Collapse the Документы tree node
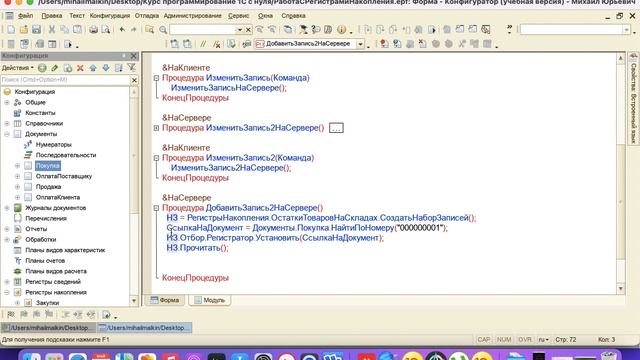Screen dimensions: 640x360 [x=7, y=134]
